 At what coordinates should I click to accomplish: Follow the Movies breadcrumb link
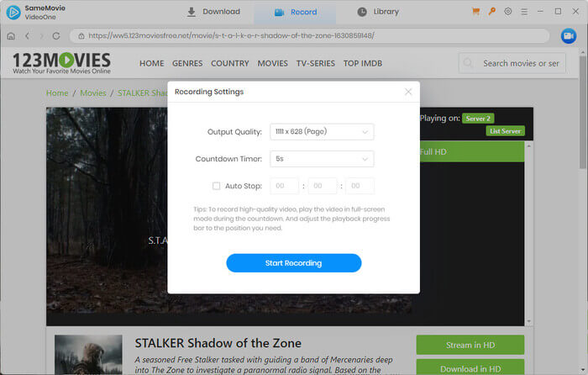click(x=93, y=93)
